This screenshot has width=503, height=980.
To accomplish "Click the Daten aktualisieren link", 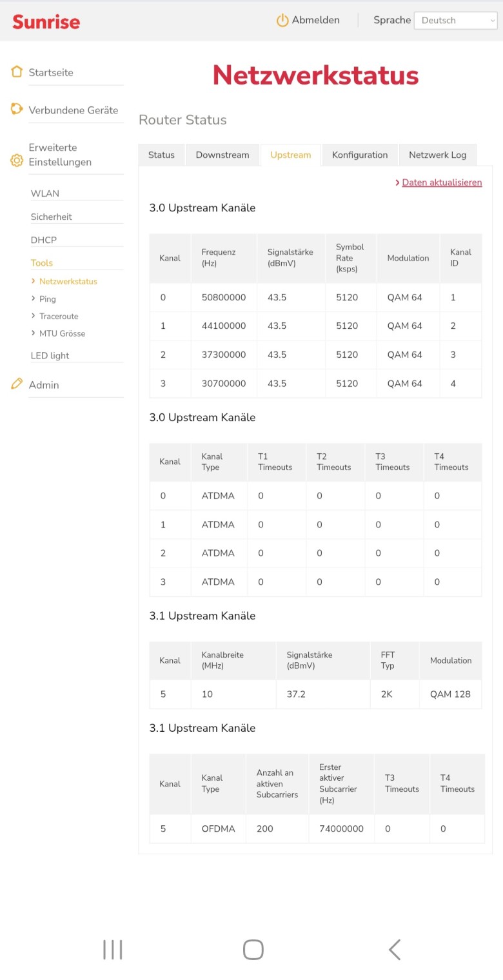I will [442, 182].
